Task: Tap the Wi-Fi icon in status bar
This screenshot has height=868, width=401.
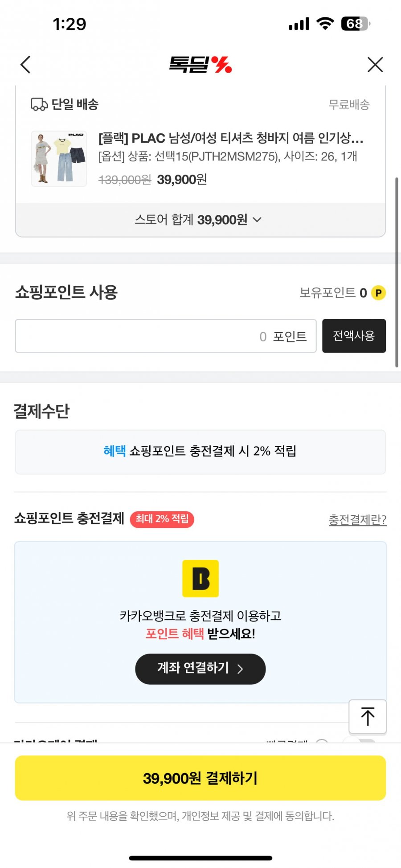Action: pyautogui.click(x=325, y=24)
